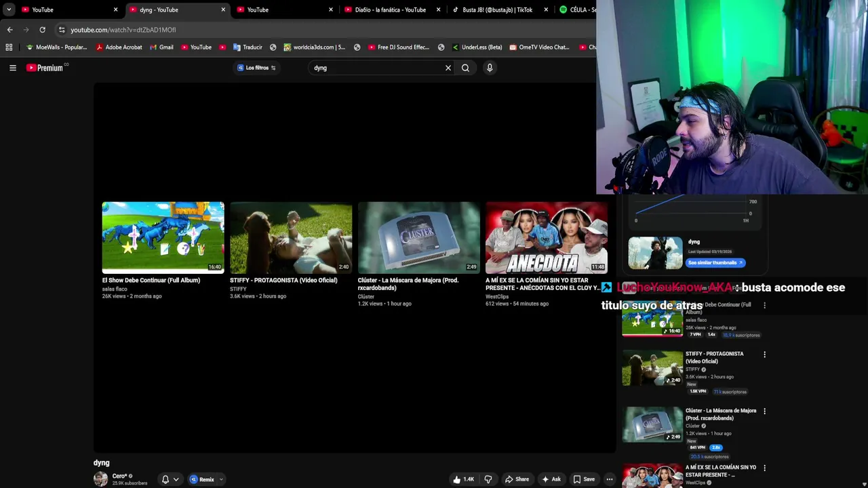Click See similar thumbnails button

click(715, 263)
